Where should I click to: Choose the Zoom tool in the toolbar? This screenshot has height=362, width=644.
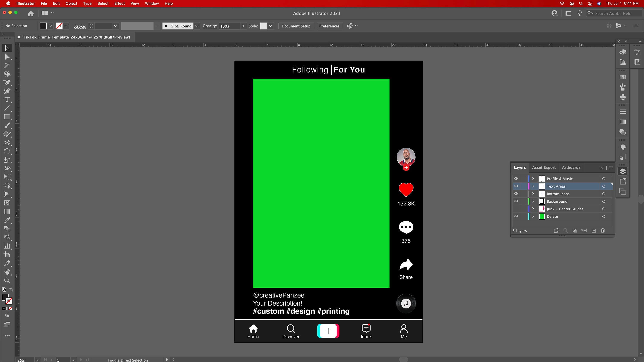coord(7,281)
